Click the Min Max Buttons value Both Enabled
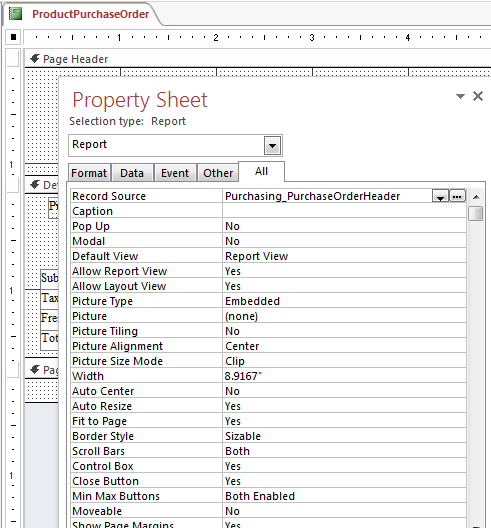Image resolution: width=491 pixels, height=528 pixels. pyautogui.click(x=260, y=496)
